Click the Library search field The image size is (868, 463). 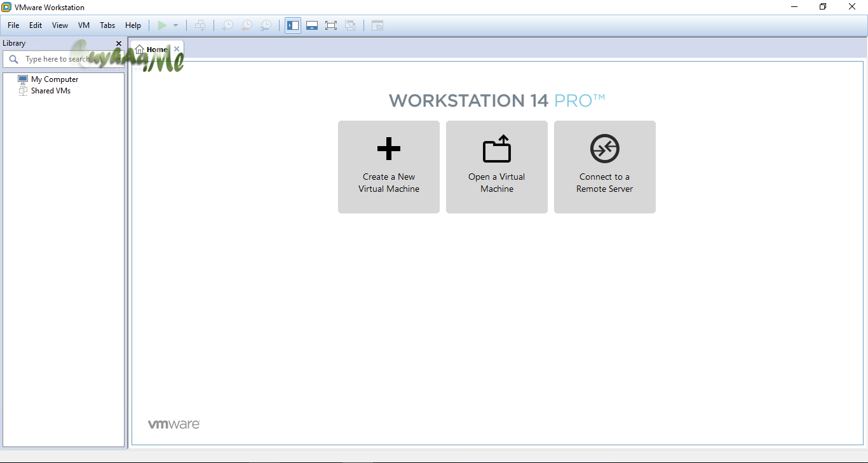point(64,59)
